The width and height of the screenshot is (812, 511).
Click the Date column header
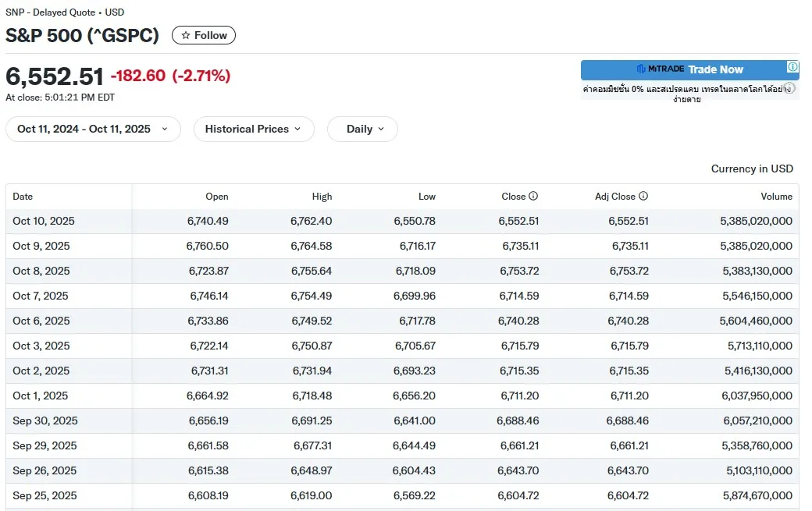(23, 197)
